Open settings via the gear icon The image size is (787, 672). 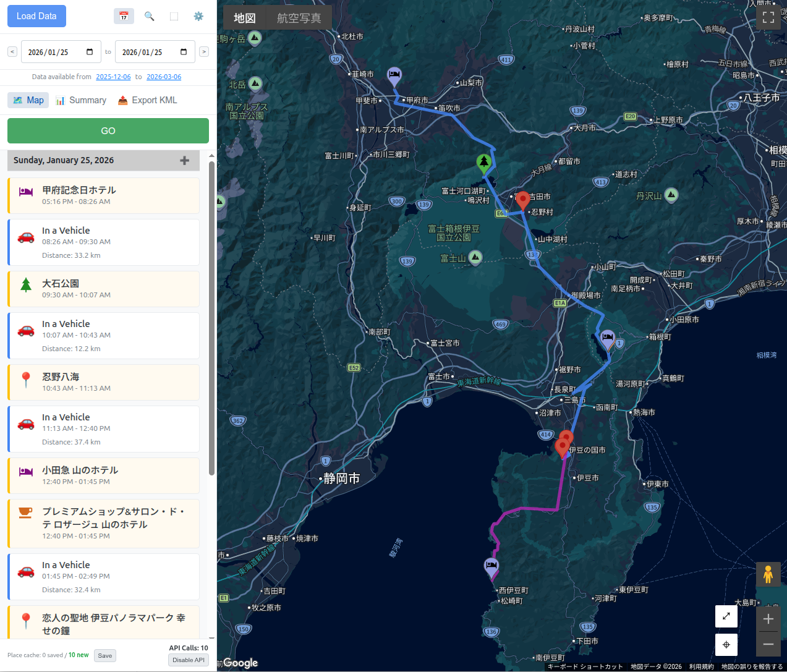point(198,16)
